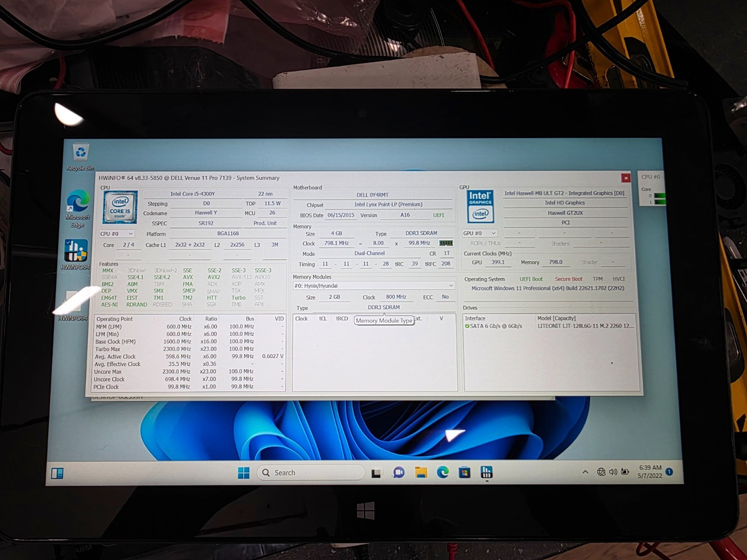Click the Intel HD Graphics name field
Image resolution: width=747 pixels, height=560 pixels.
pyautogui.click(x=565, y=203)
